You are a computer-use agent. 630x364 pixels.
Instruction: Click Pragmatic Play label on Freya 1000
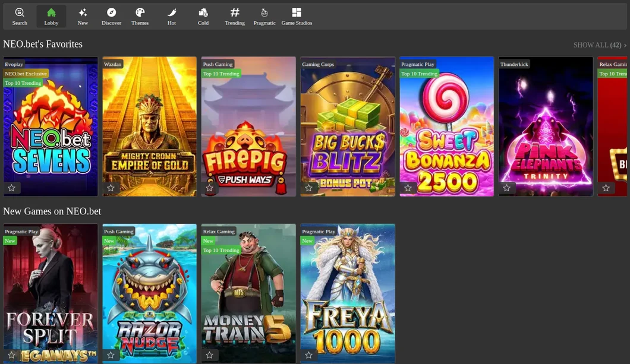point(319,232)
